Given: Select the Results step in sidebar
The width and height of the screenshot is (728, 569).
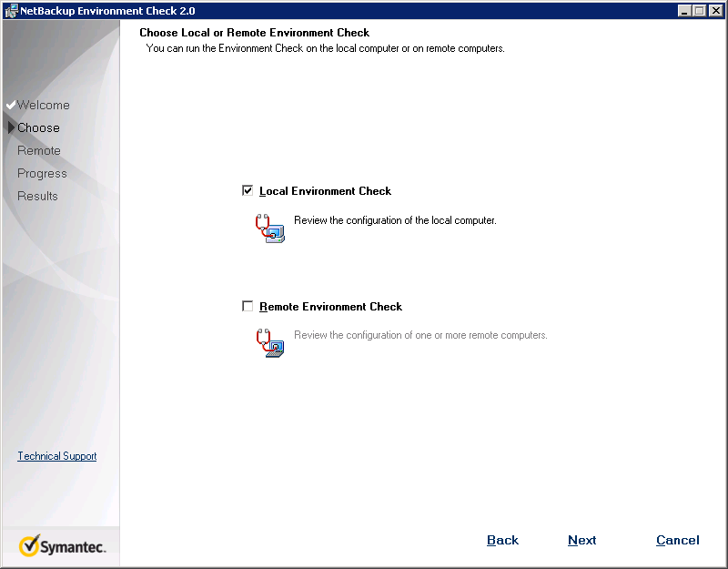Looking at the screenshot, I should pos(37,196).
